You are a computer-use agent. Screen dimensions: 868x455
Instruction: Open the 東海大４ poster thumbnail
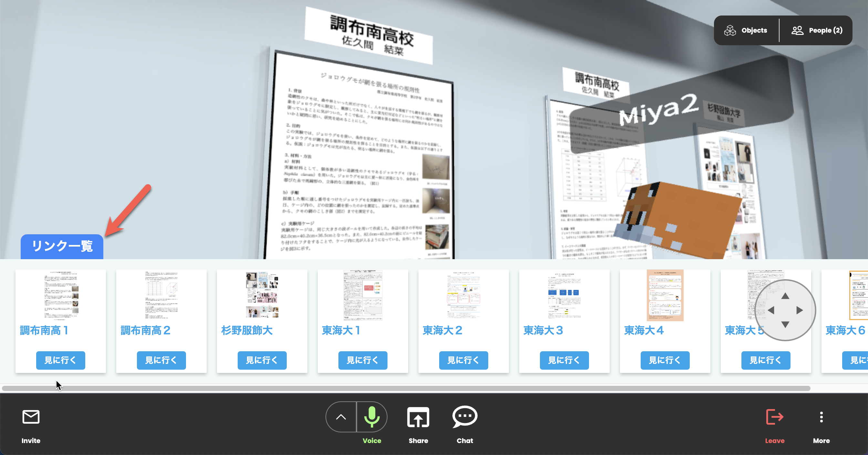tap(665, 295)
